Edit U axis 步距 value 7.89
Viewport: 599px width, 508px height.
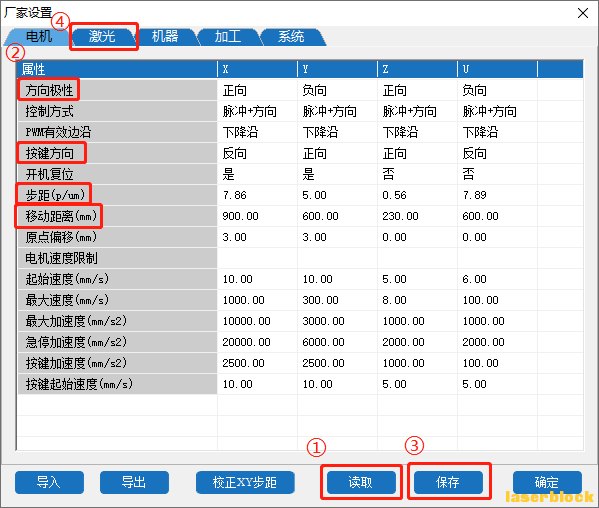(497, 195)
